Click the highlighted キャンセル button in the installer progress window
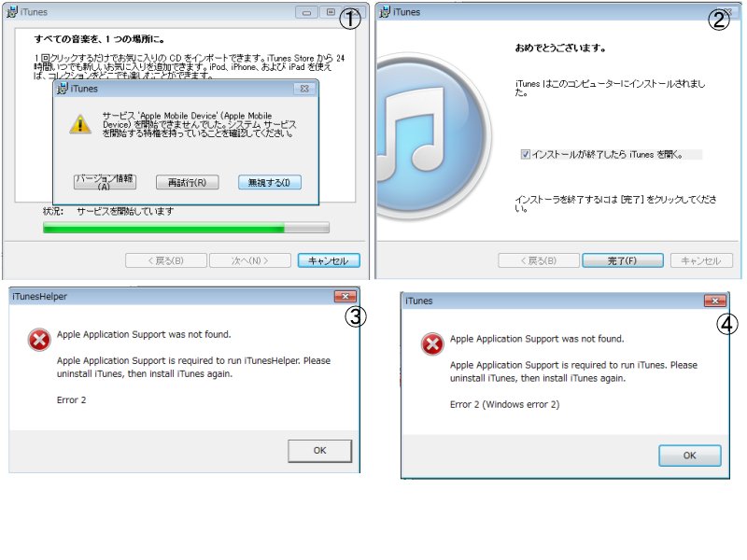This screenshot has height=560, width=747. point(329,260)
